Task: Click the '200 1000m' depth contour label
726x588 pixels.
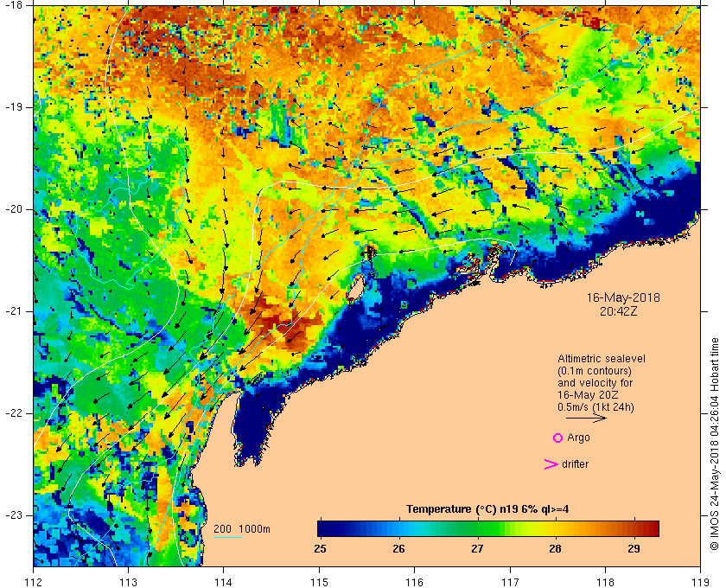Action: click(x=242, y=529)
